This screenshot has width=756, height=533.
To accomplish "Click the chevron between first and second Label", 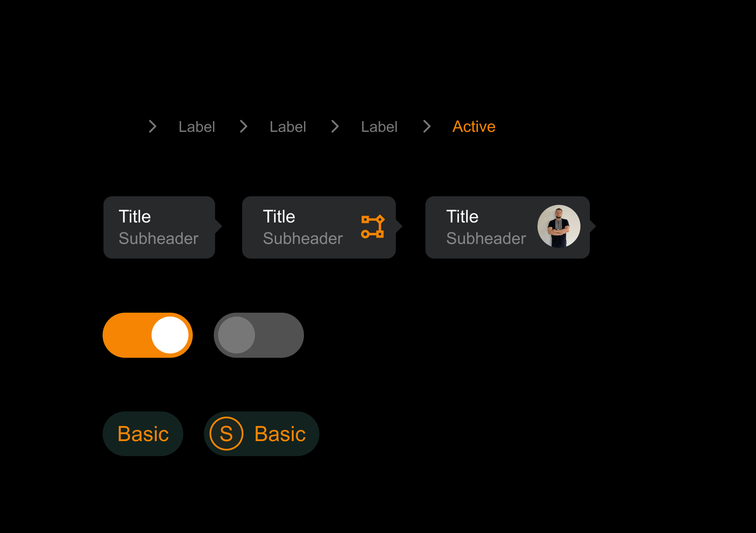I will click(x=243, y=126).
